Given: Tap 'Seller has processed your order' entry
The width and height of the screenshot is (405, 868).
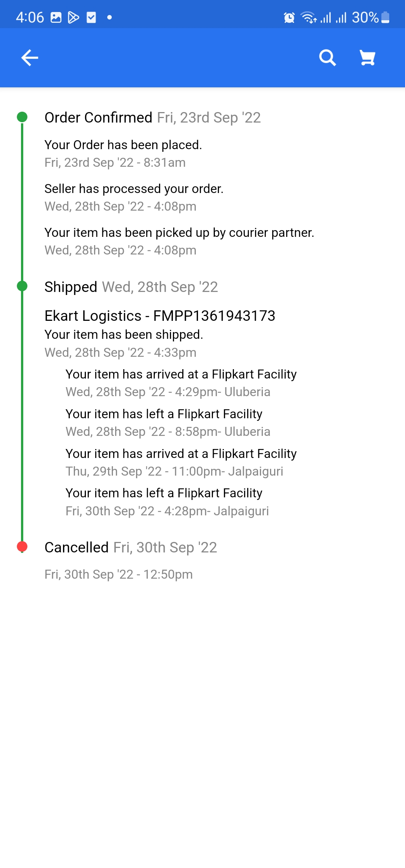Looking at the screenshot, I should tap(134, 189).
